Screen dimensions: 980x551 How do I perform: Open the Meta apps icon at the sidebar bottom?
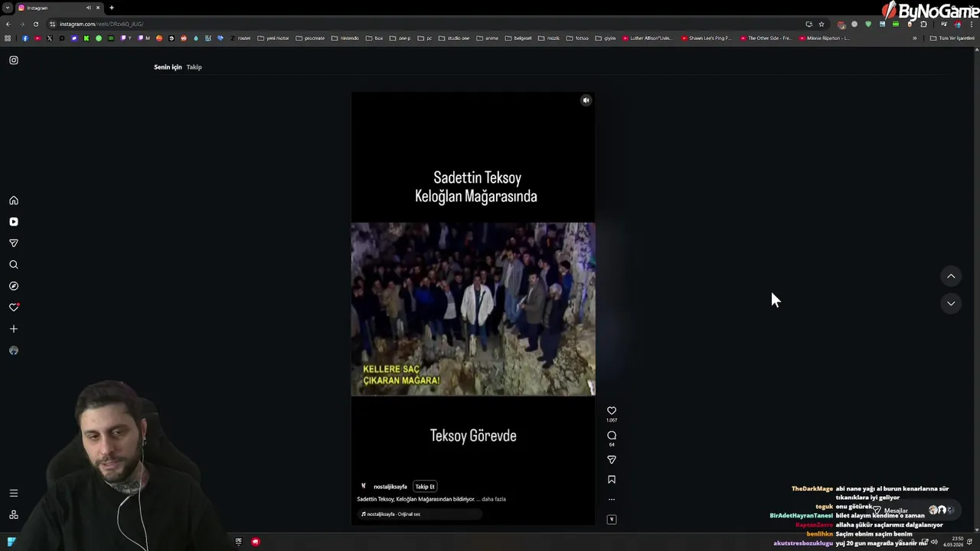click(14, 515)
